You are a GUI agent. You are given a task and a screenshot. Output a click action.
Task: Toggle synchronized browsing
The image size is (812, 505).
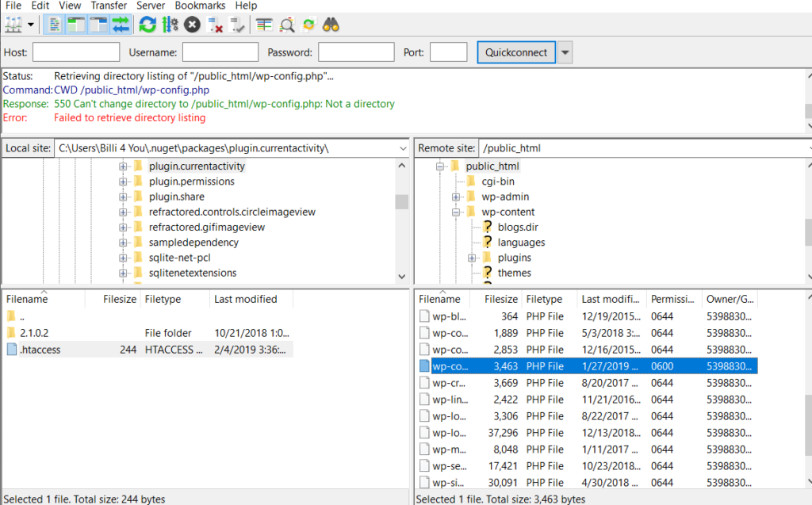point(308,25)
